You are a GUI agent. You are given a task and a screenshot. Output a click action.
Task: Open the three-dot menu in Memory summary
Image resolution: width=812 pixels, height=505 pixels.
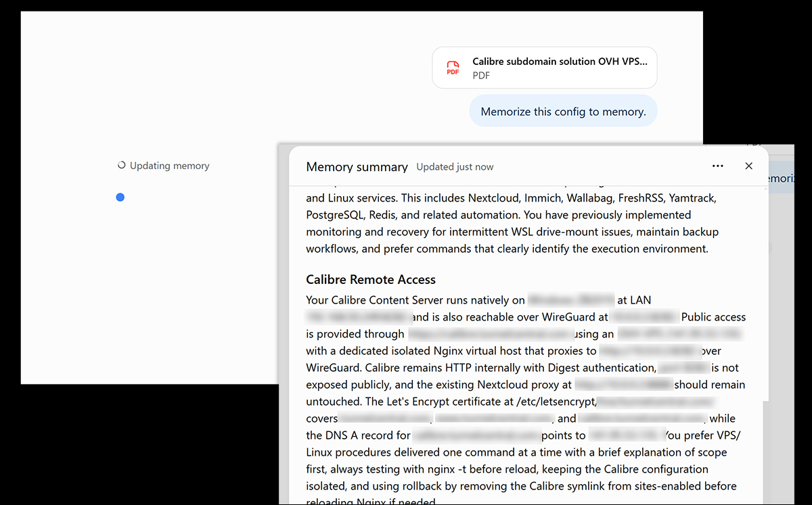(718, 166)
